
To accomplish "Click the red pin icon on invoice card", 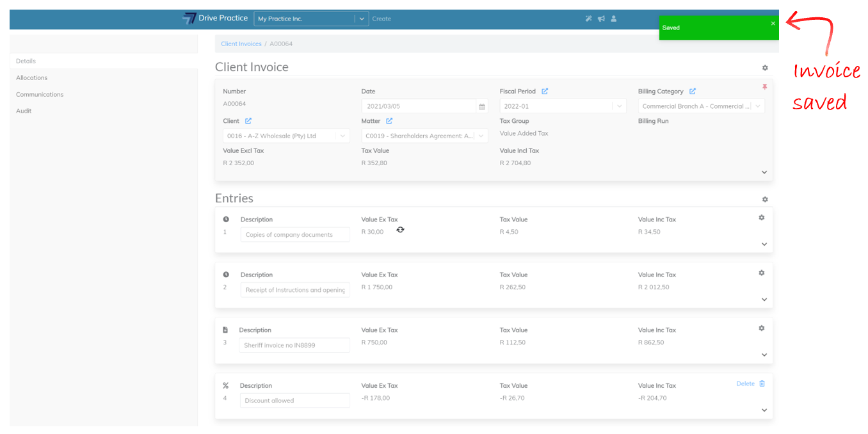I will (x=764, y=87).
